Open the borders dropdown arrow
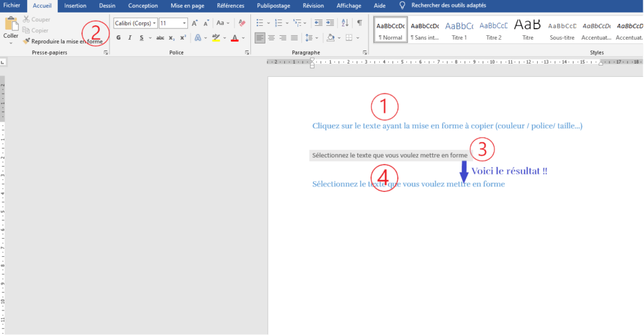This screenshot has width=644, height=335. pos(358,38)
